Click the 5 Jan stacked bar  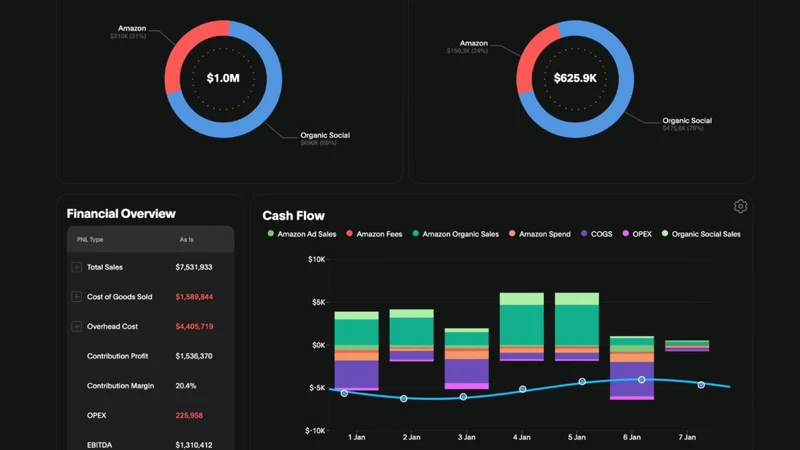[x=577, y=327]
